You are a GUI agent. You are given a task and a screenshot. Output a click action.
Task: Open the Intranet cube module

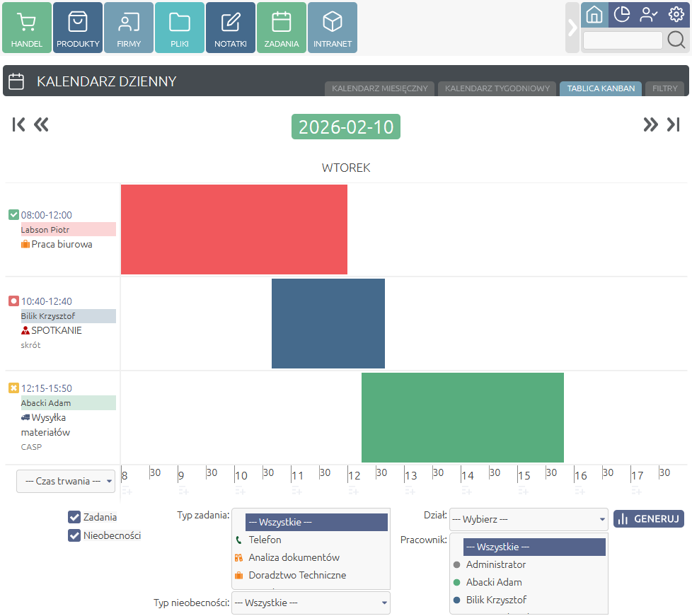coord(333,28)
